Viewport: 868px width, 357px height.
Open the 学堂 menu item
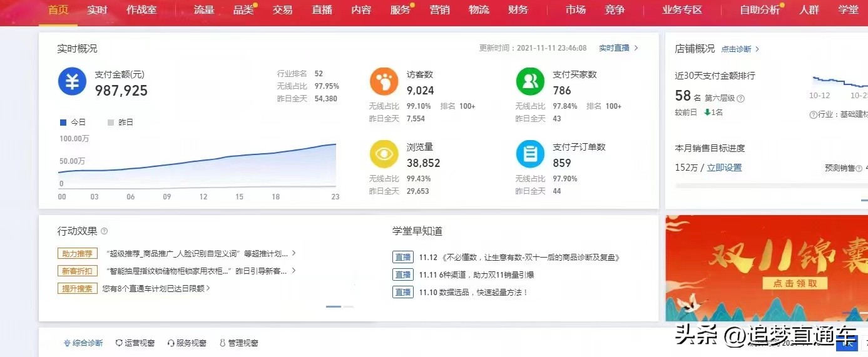coord(848,10)
